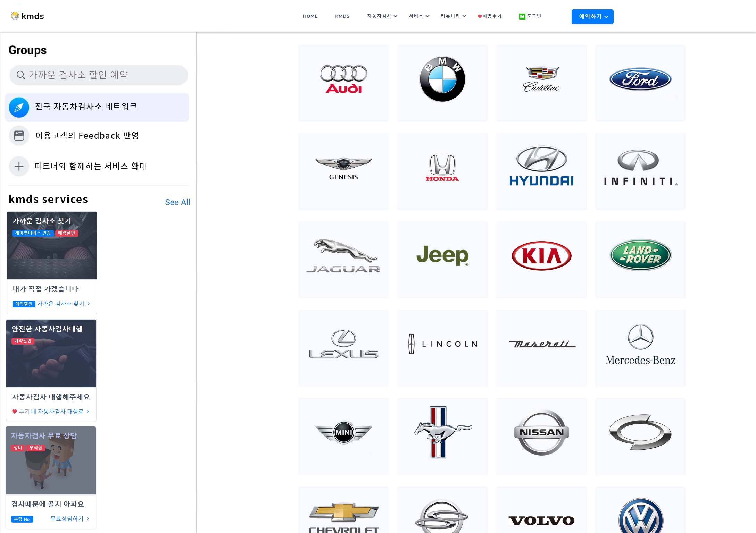This screenshot has width=756, height=533.
Task: Click the 케이엠디에스 인증 badge
Action: tap(33, 233)
